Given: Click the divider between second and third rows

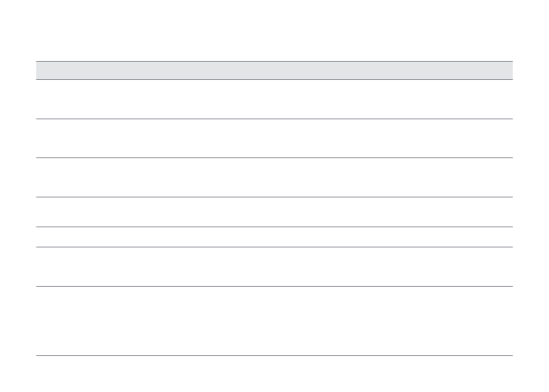Looking at the screenshot, I should (274, 157).
